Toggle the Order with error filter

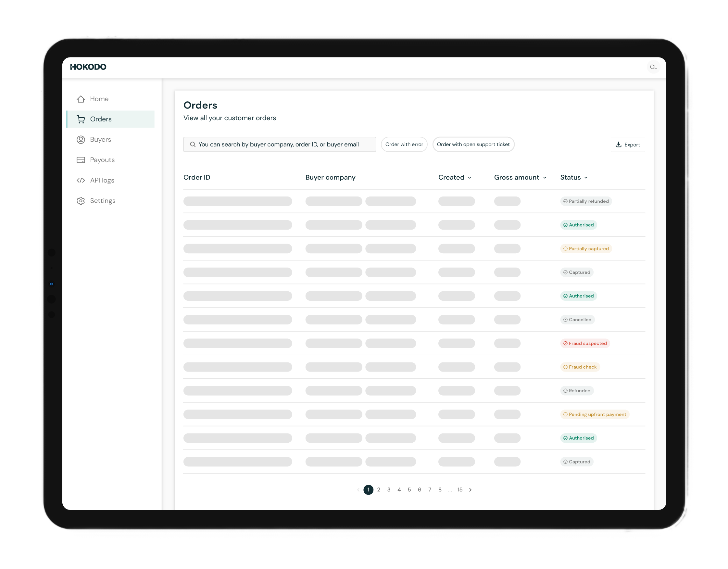(x=404, y=144)
